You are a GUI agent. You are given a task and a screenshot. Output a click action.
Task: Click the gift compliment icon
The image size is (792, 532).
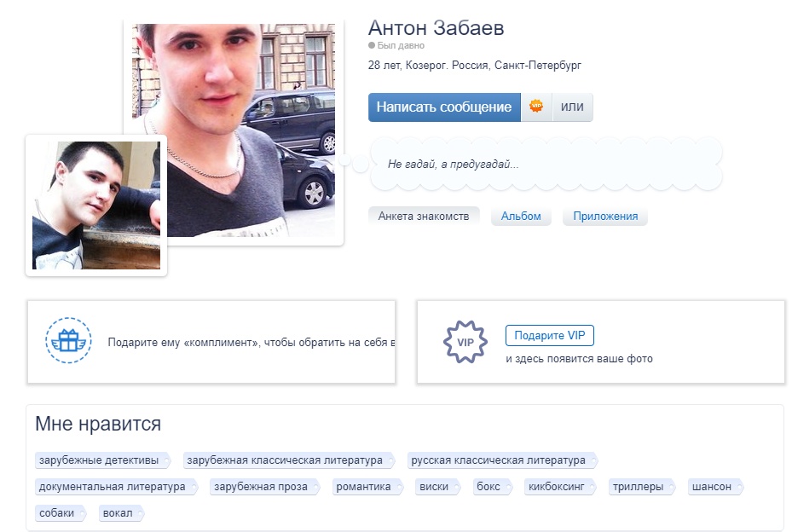click(68, 340)
